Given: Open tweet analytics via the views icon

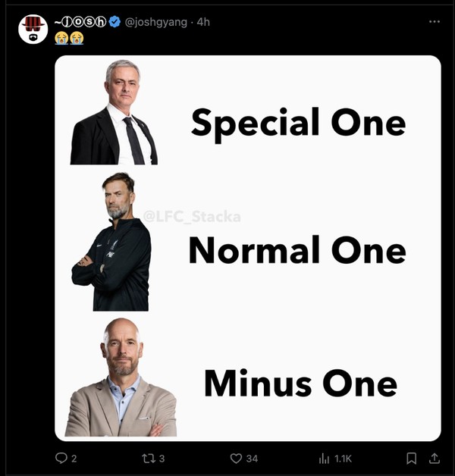Looking at the screenshot, I should click(x=324, y=459).
